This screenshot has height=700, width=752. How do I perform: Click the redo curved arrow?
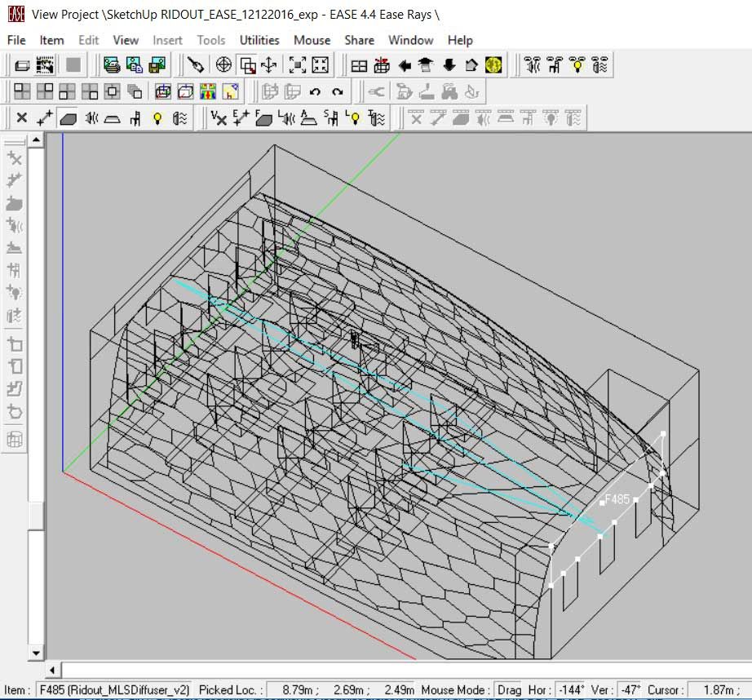[338, 91]
